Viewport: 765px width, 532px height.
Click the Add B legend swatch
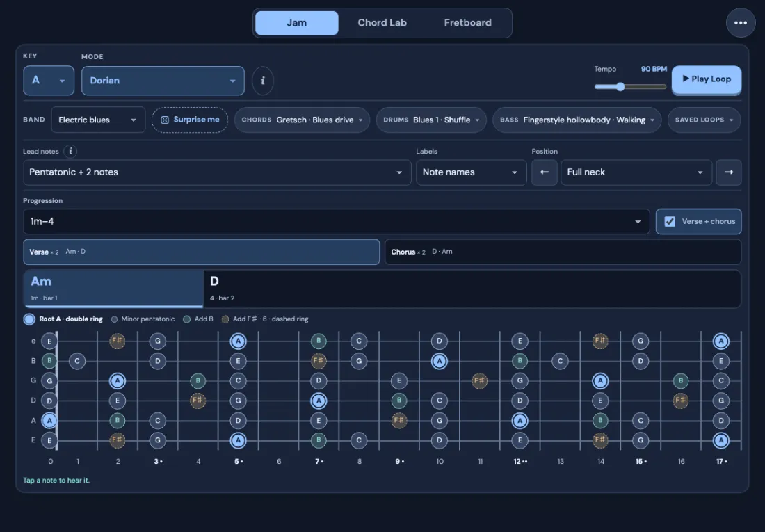pyautogui.click(x=186, y=319)
